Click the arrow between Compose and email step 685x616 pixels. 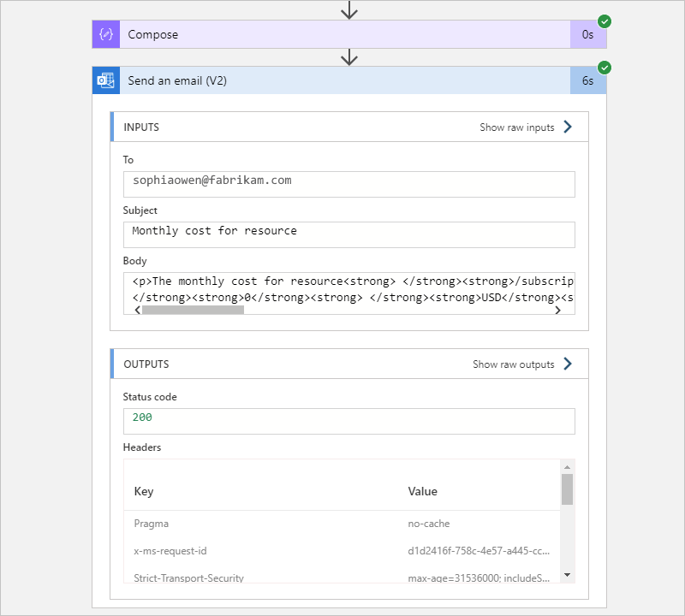point(349,56)
